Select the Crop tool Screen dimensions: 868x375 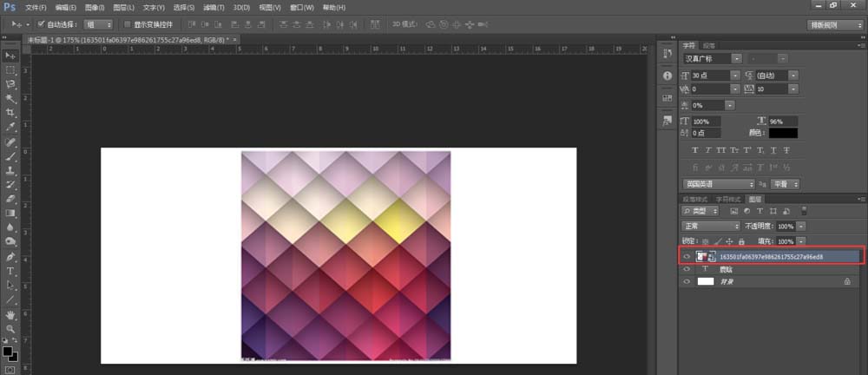coord(10,113)
